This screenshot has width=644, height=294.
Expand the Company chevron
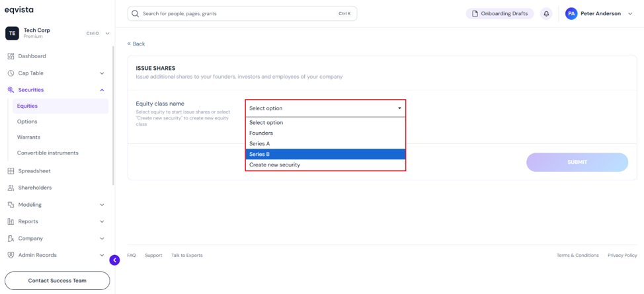(102, 238)
